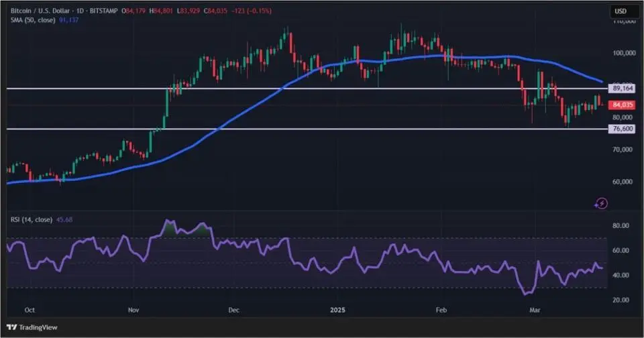Click the 76,600 price label
The width and height of the screenshot is (644, 338).
[x=623, y=129]
